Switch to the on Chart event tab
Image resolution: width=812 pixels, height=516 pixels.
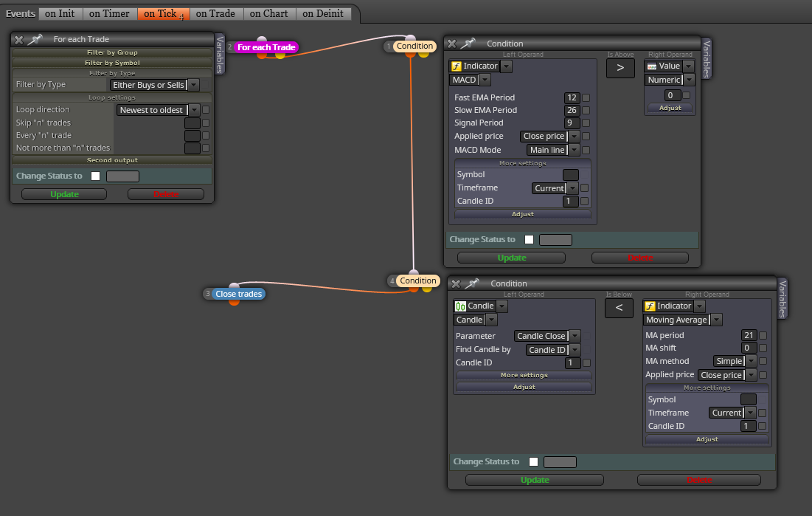point(268,14)
